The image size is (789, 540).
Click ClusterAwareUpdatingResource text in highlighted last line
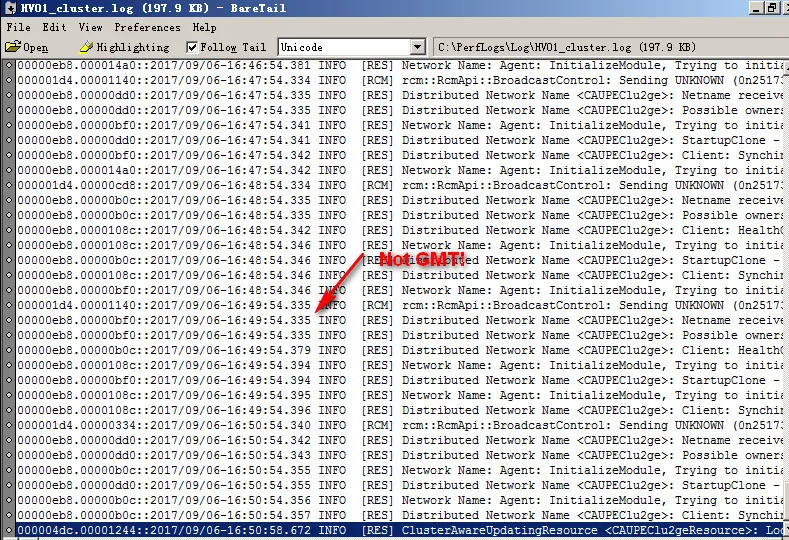[x=499, y=530]
